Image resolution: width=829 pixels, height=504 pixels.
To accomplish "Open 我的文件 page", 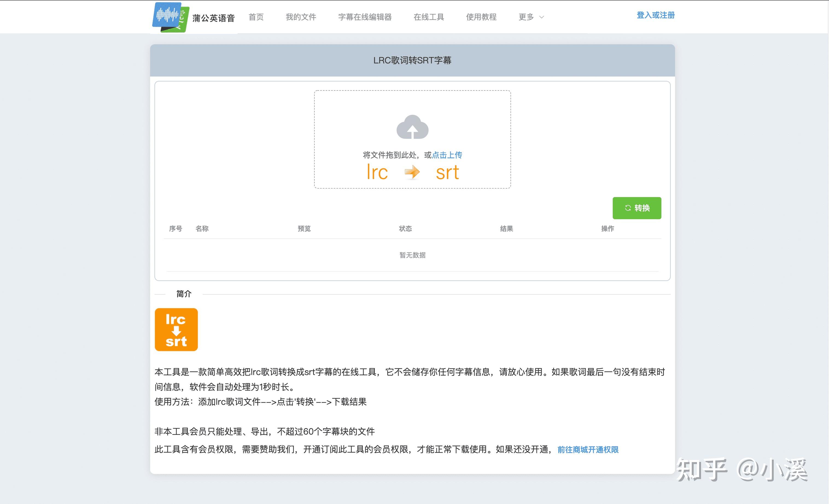I will [301, 16].
